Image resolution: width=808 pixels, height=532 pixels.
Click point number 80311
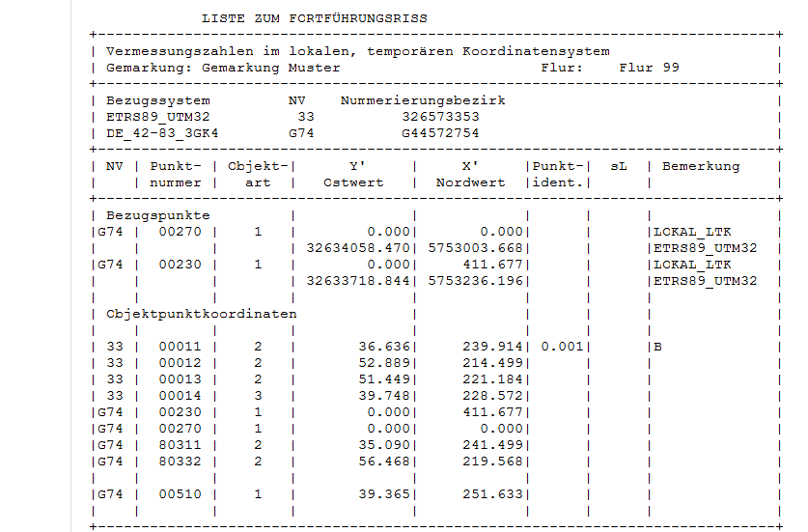pyautogui.click(x=181, y=445)
